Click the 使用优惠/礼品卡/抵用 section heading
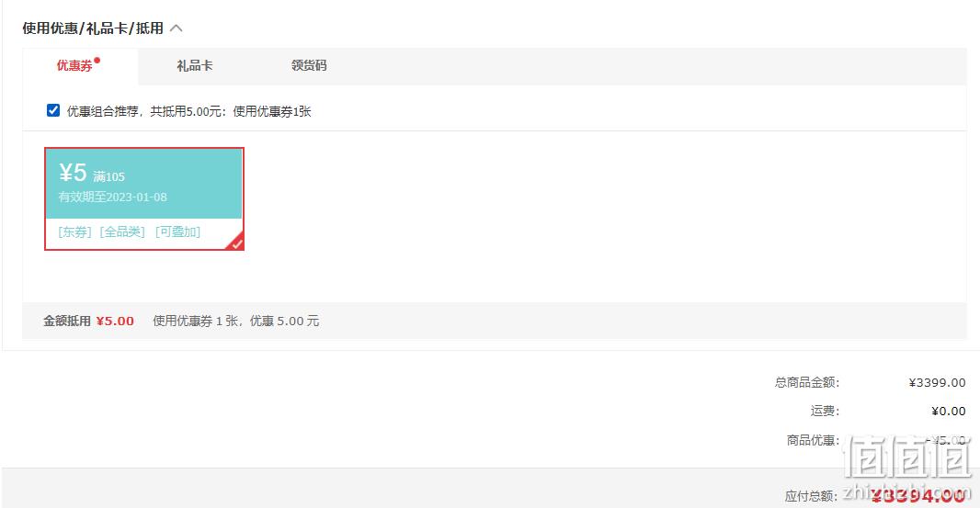Screen dimensions: 980x508 coord(93,28)
